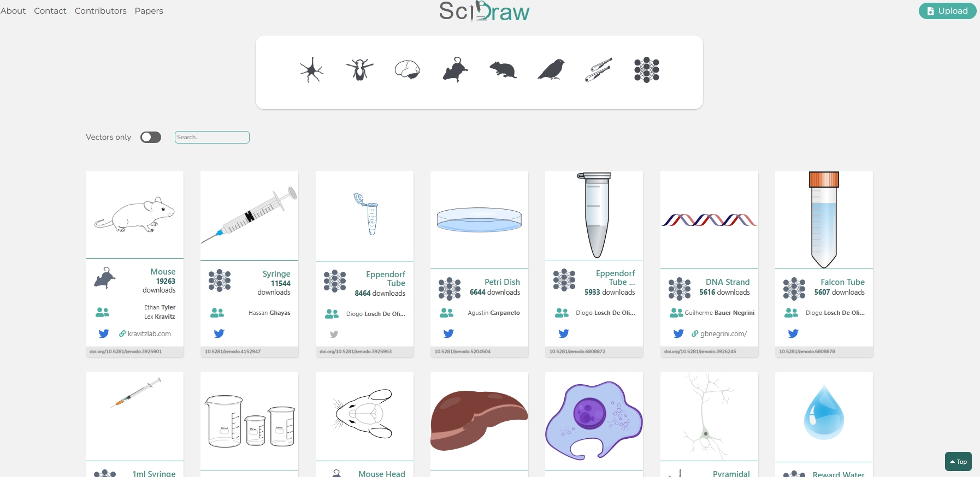Jump to Top button
The image size is (980, 477).
pyautogui.click(x=958, y=462)
